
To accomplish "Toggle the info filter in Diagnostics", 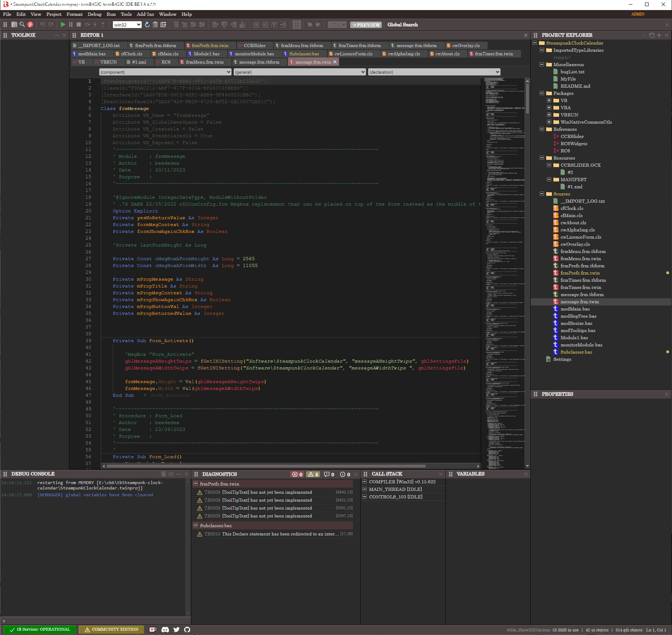I will pos(345,474).
